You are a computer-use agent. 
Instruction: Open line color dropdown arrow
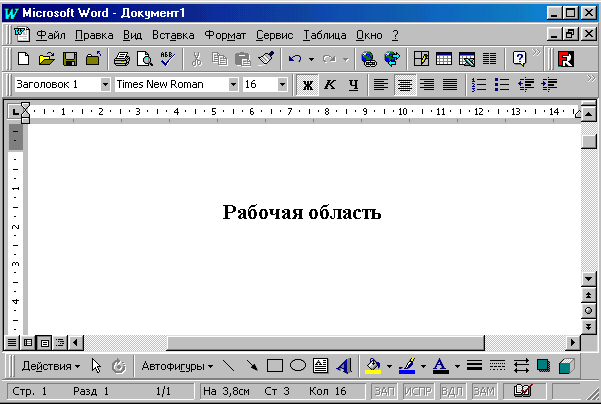pyautogui.click(x=423, y=366)
